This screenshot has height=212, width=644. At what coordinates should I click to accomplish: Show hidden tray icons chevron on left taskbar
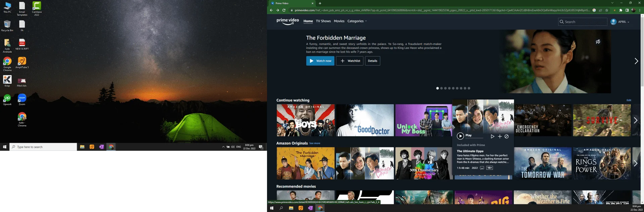[223, 147]
